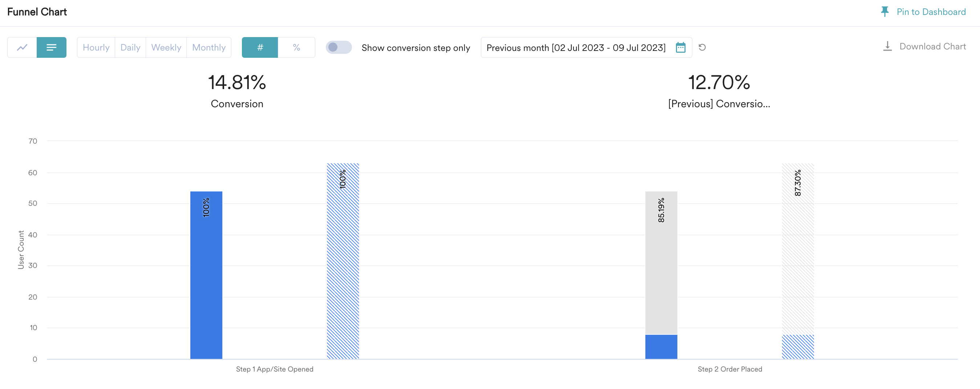Select the % percentage view
The width and height of the screenshot is (980, 389).
(296, 48)
